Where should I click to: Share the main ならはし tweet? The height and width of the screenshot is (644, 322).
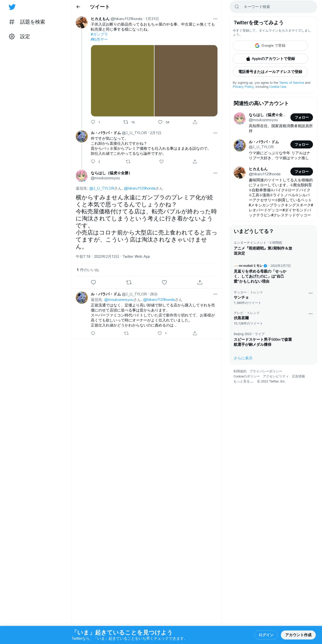coord(200,282)
